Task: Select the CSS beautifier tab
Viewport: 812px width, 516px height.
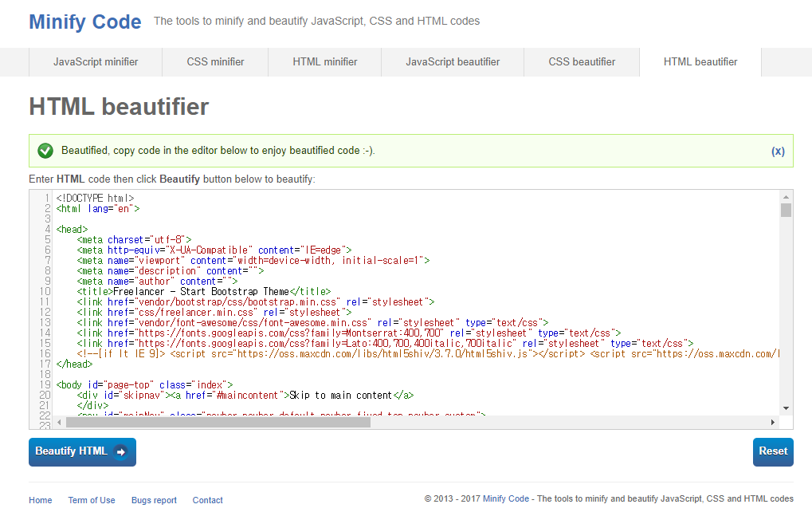Action: [x=582, y=62]
